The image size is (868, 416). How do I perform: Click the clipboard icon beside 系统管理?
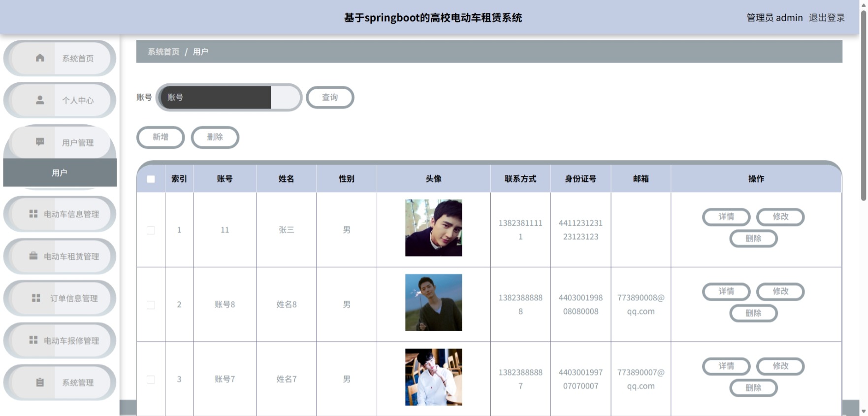40,382
